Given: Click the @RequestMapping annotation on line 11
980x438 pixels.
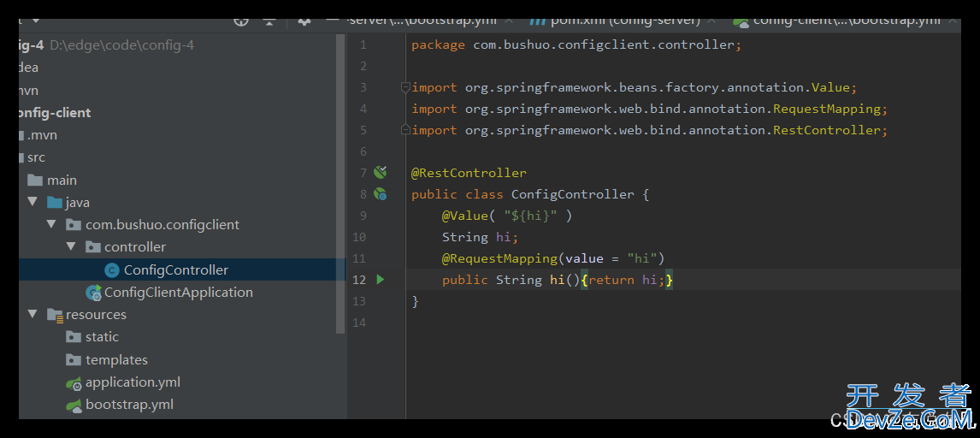Looking at the screenshot, I should pyautogui.click(x=499, y=258).
